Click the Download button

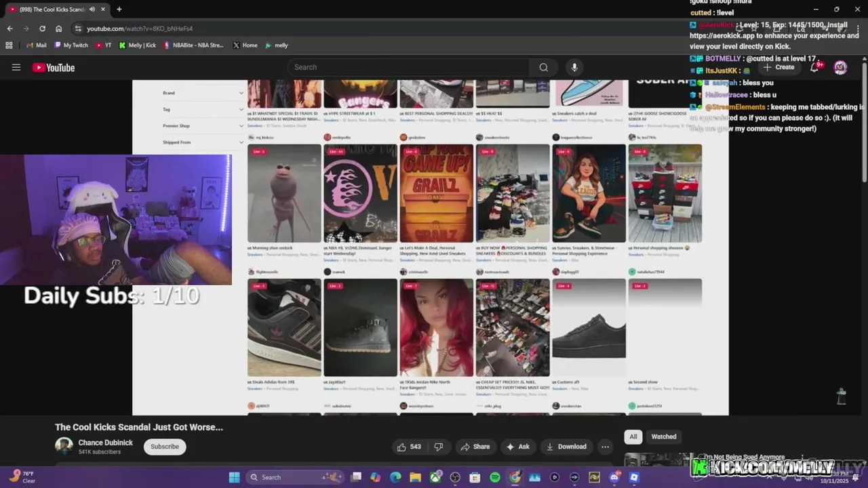[566, 447]
